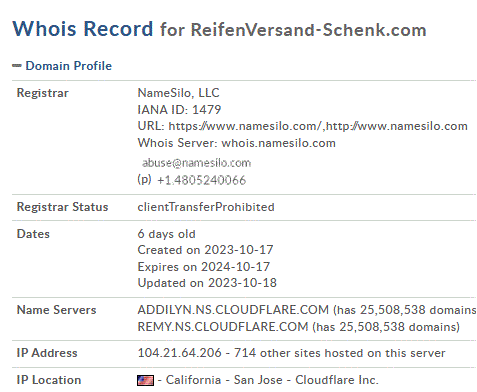477x392 pixels.
Task: Select the NameSilo, LLC registrar name
Action: tap(178, 93)
